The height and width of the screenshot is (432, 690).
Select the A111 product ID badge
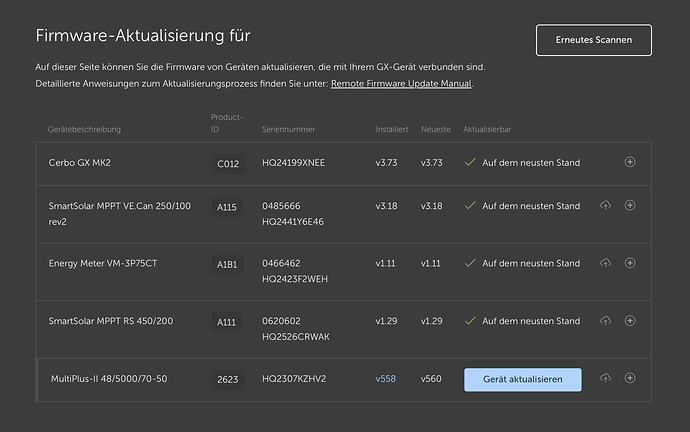click(x=226, y=322)
